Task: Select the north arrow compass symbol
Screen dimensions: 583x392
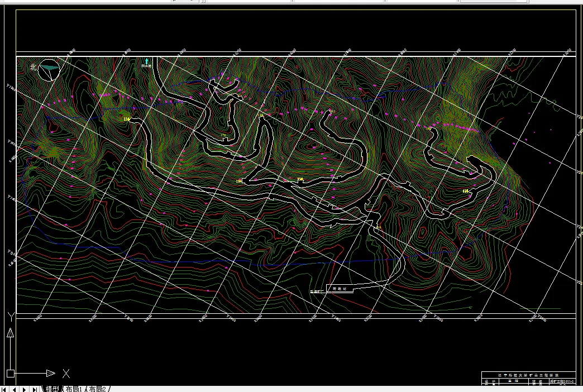Action: 49,70
